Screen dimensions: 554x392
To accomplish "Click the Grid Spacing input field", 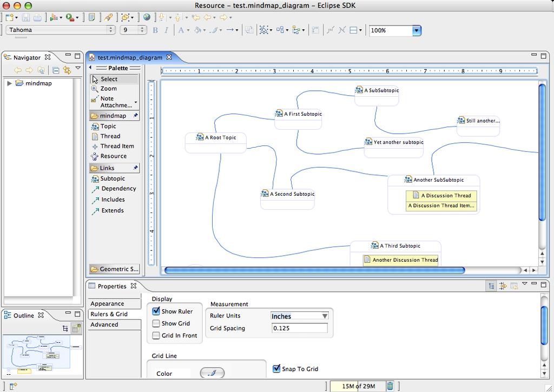I will [299, 328].
